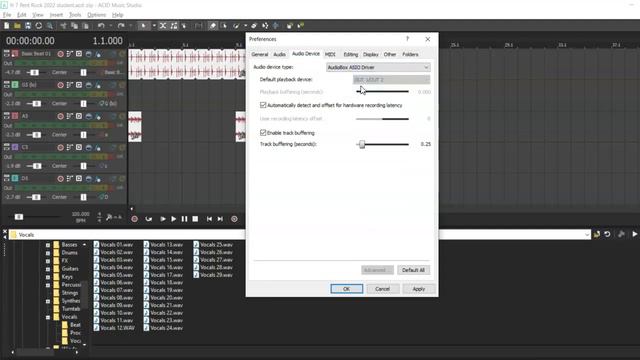Arm track A3 for recording

pos(60,116)
